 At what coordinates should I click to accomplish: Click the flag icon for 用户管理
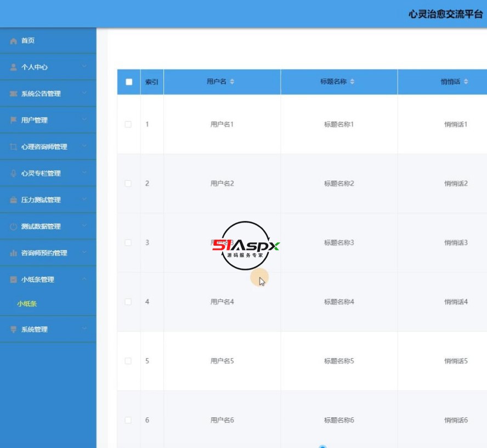click(x=14, y=120)
